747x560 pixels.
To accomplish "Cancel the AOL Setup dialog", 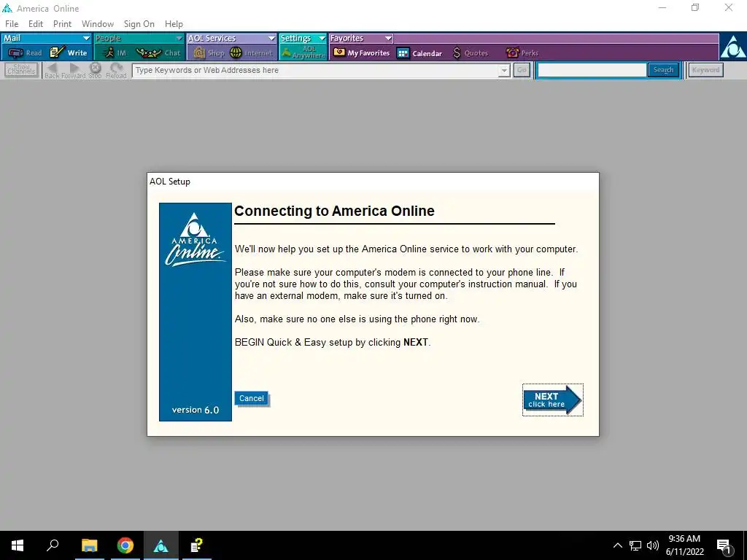I will [x=252, y=399].
